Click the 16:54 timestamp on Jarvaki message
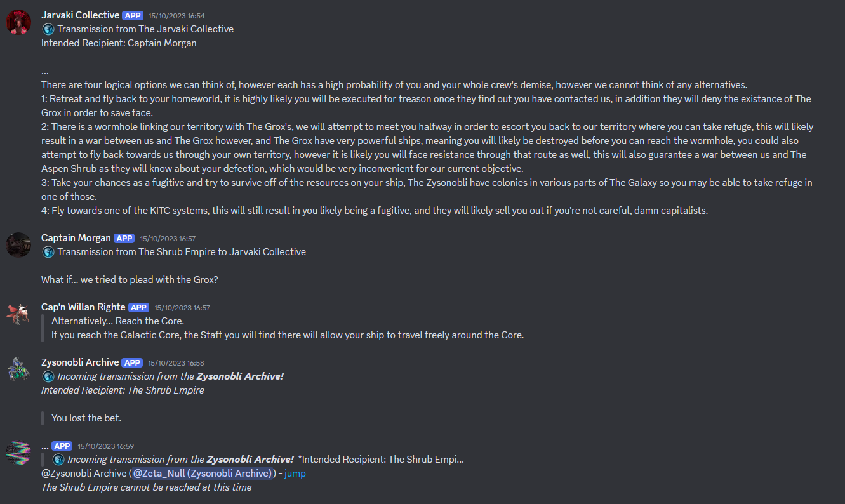Viewport: 845px width, 504px height. coord(176,16)
